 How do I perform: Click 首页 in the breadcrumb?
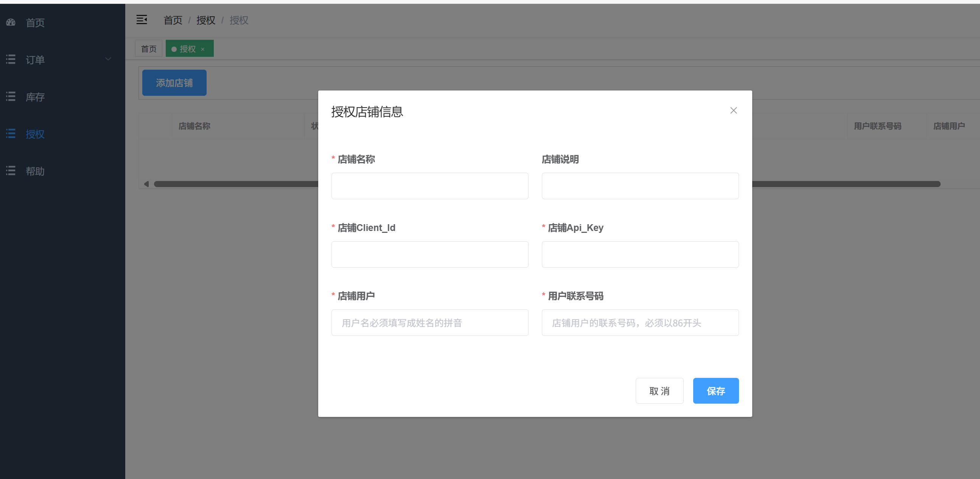(173, 20)
